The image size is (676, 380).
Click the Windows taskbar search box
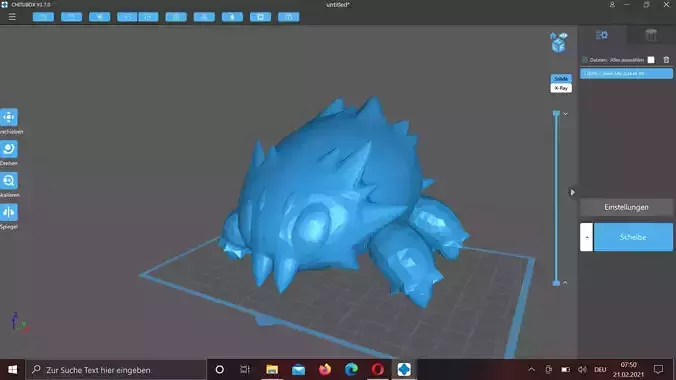[116, 370]
